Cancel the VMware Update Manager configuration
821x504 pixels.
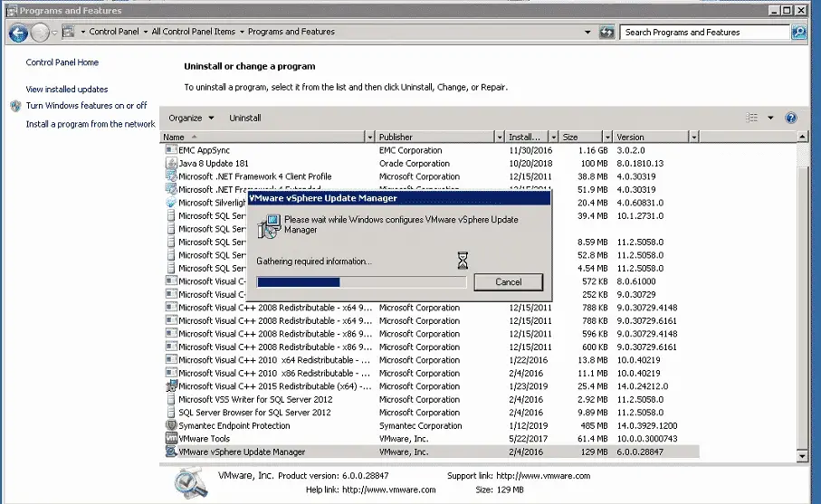pos(509,282)
